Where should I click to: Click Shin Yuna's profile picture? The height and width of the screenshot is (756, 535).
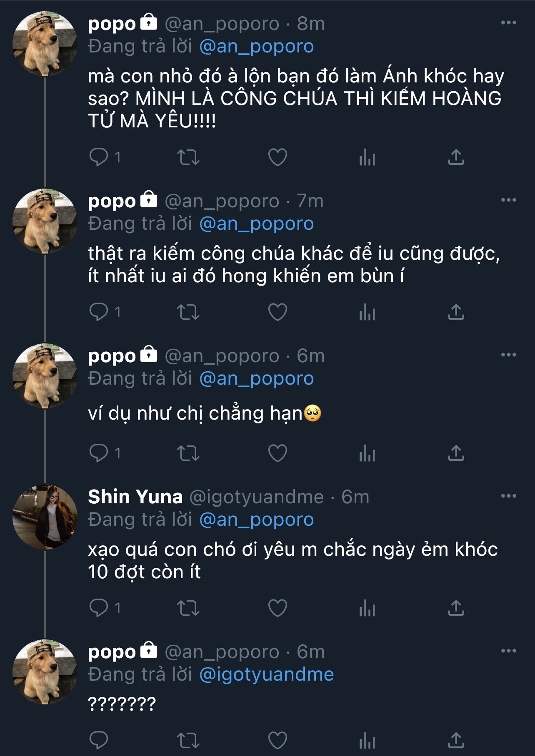point(45,517)
